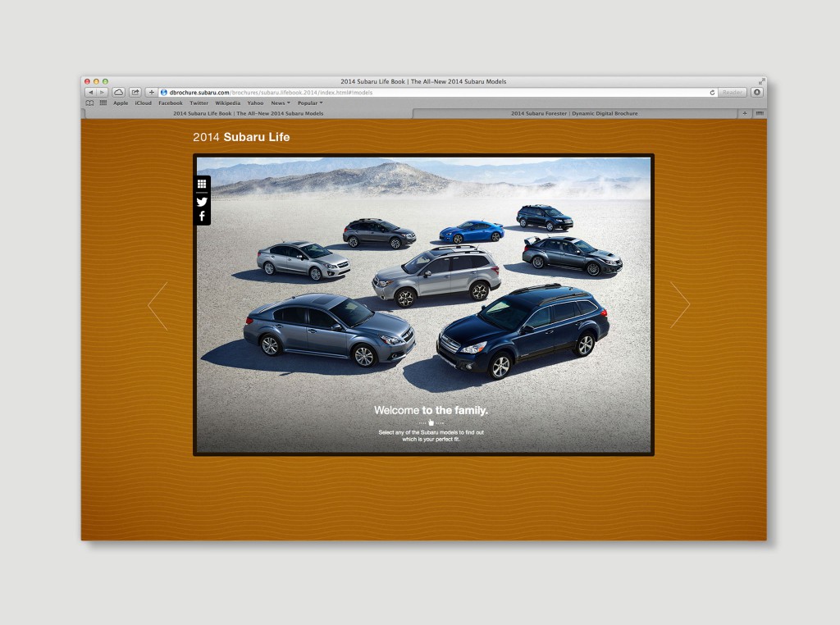Go to previous brochure page left chevron
Image resolution: width=840 pixels, height=625 pixels.
[x=157, y=306]
